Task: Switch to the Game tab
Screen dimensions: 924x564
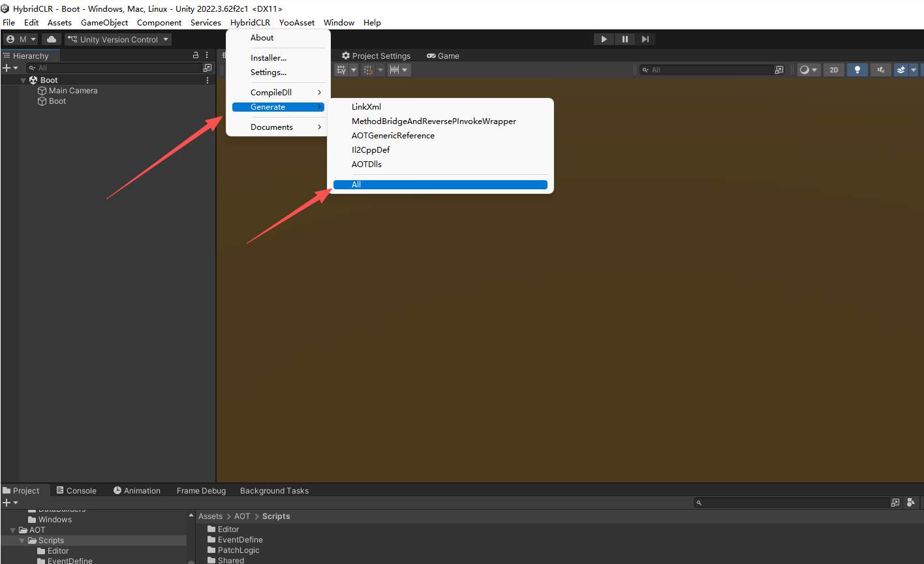Action: click(443, 55)
